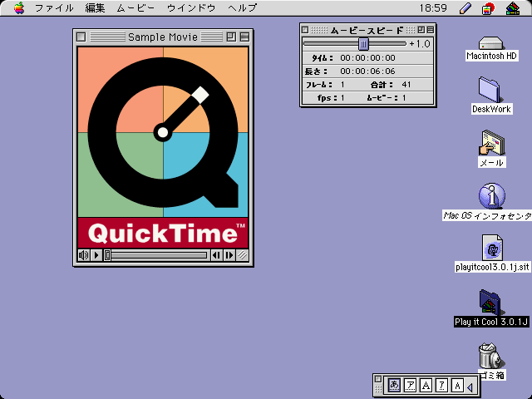
Task: Click the タイム value 00:00:00:00
Action: coord(367,58)
